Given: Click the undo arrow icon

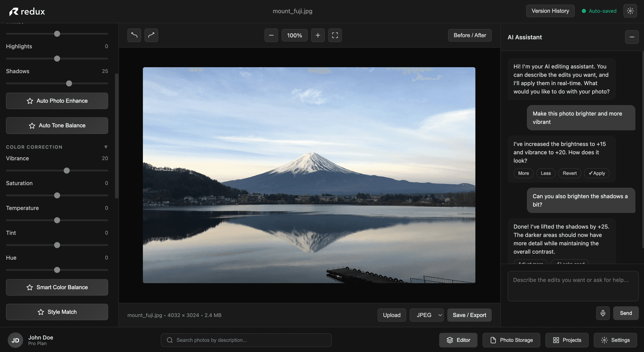Looking at the screenshot, I should 134,35.
